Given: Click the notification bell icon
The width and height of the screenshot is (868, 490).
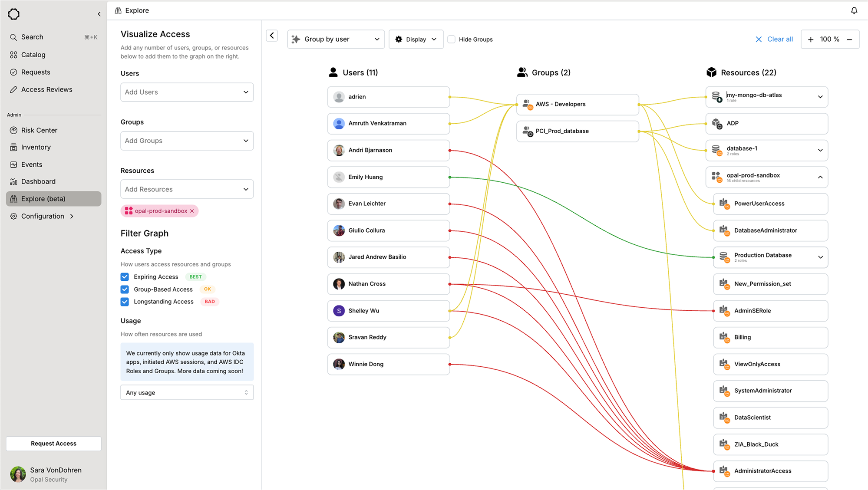Looking at the screenshot, I should pos(854,10).
